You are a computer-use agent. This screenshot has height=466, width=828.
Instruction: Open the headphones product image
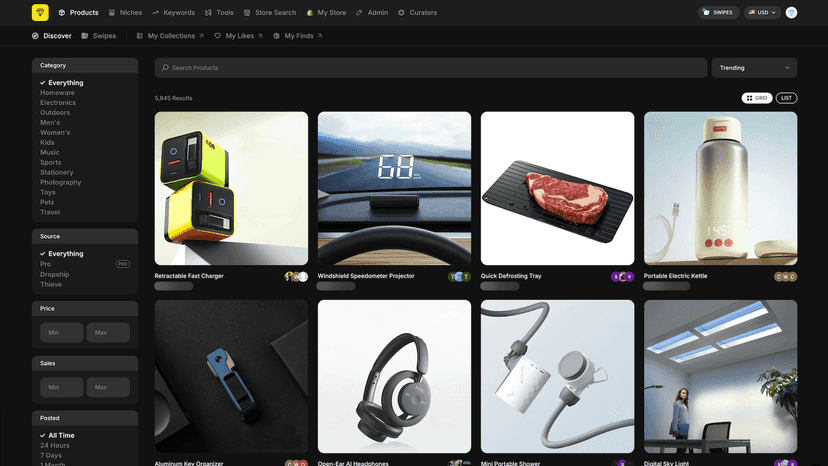pyautogui.click(x=394, y=376)
